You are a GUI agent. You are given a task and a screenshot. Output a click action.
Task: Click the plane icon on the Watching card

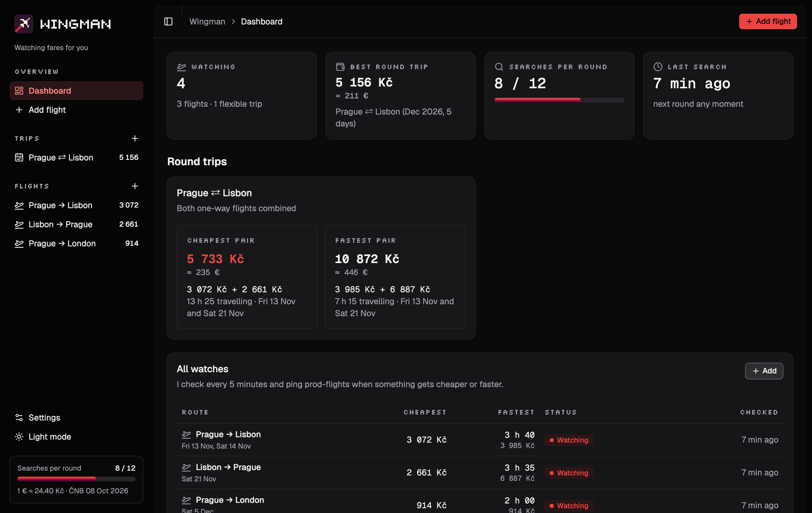[182, 67]
